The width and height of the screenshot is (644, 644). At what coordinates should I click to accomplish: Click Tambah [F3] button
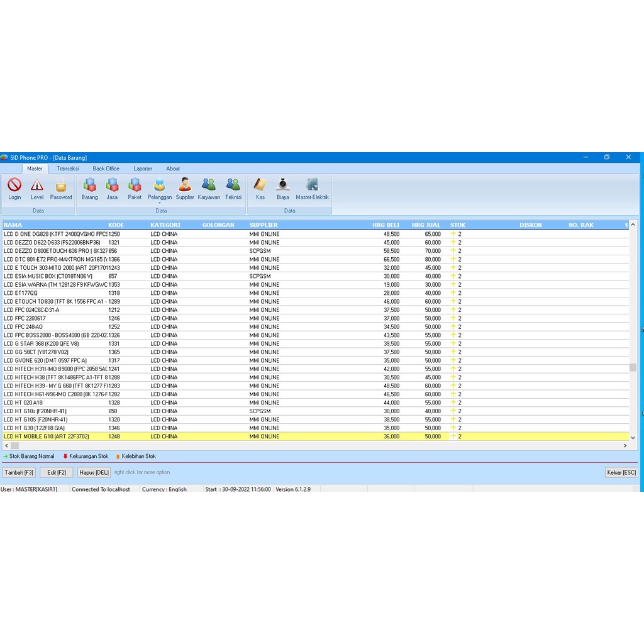point(19,472)
